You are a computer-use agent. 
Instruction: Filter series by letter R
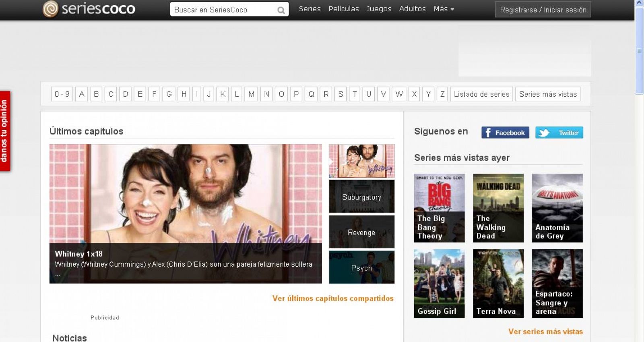(x=326, y=94)
